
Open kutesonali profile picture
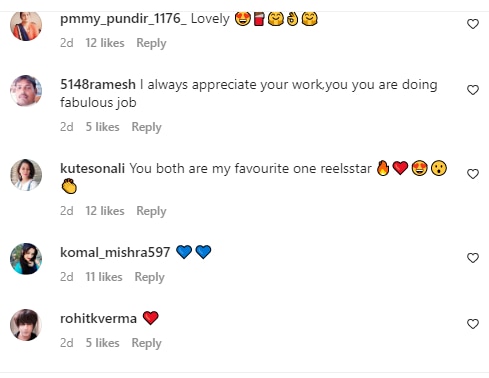26,175
